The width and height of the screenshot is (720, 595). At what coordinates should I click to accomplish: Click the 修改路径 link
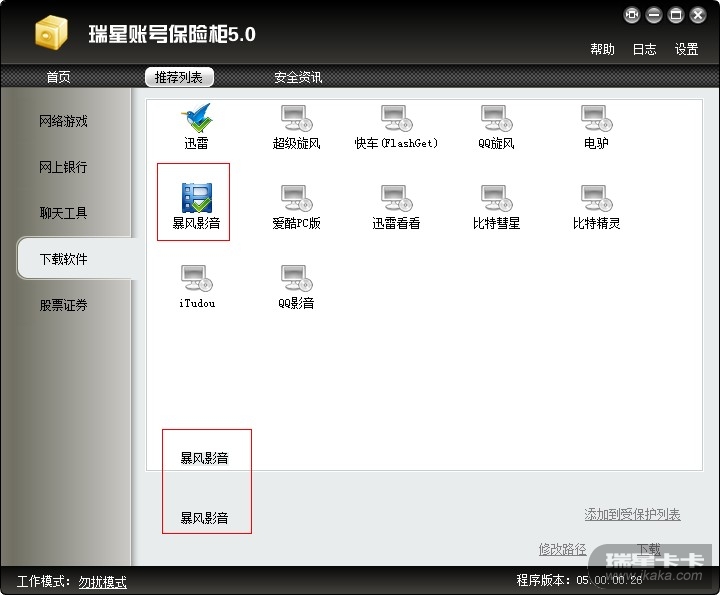point(562,549)
